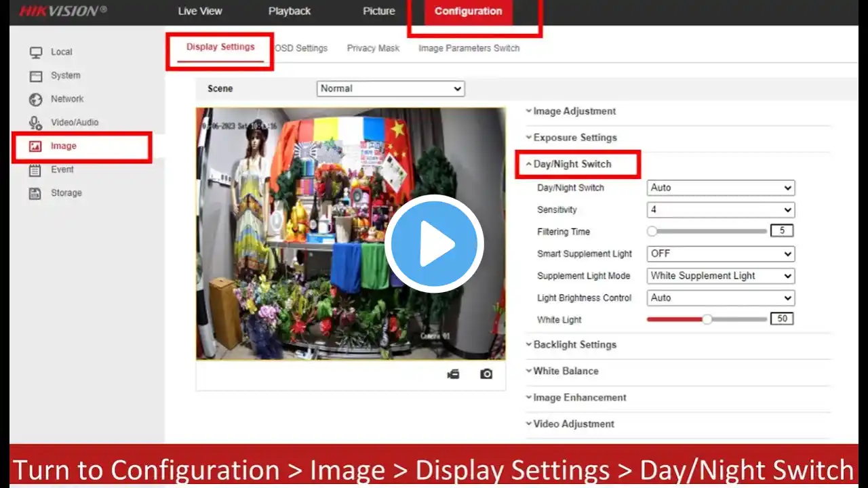
Task: Click the Filtering Time value field
Action: pyautogui.click(x=782, y=231)
